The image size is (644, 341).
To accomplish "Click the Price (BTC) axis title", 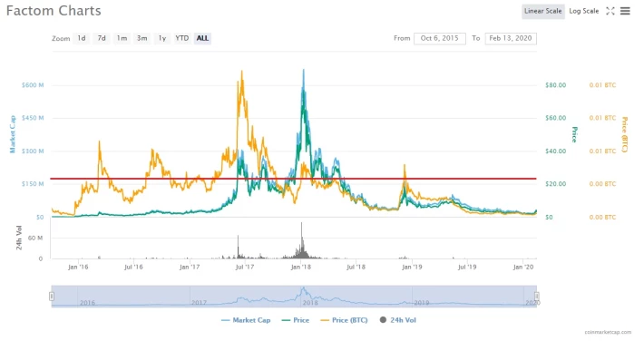I will (x=624, y=134).
